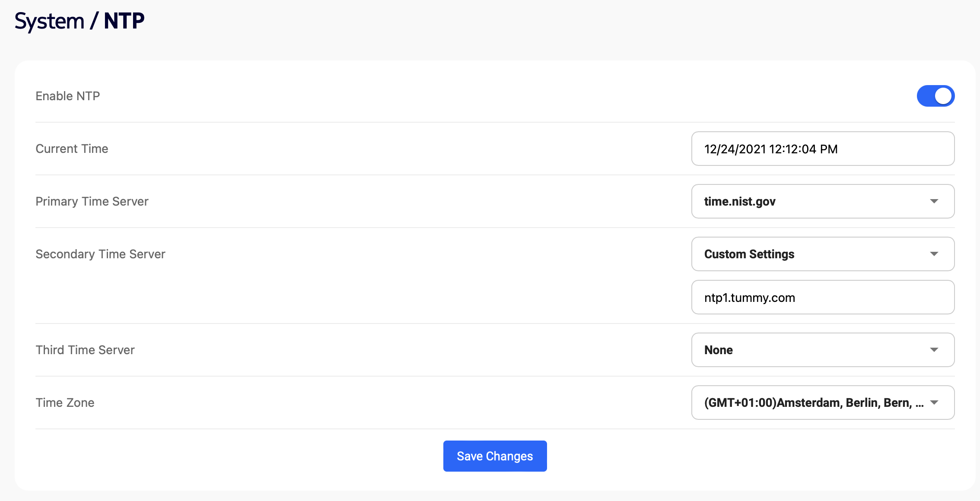The image size is (980, 501).
Task: Open the Secondary Time Server dropdown
Action: point(812,254)
